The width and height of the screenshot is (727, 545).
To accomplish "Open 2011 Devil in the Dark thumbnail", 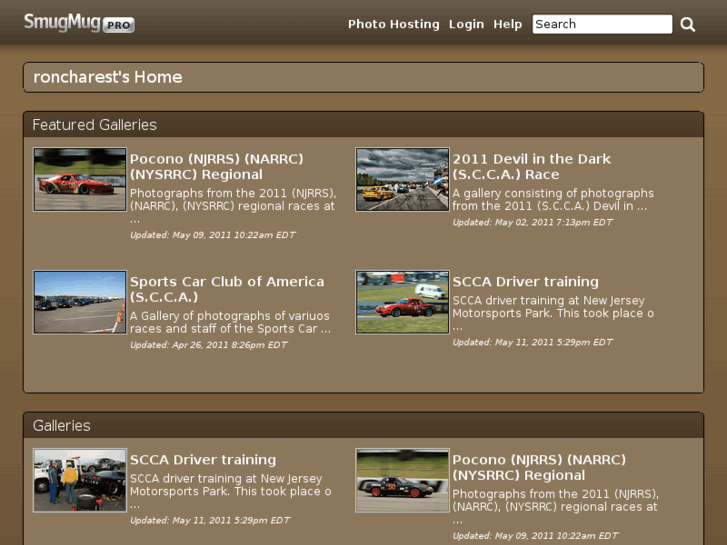I will 402,180.
